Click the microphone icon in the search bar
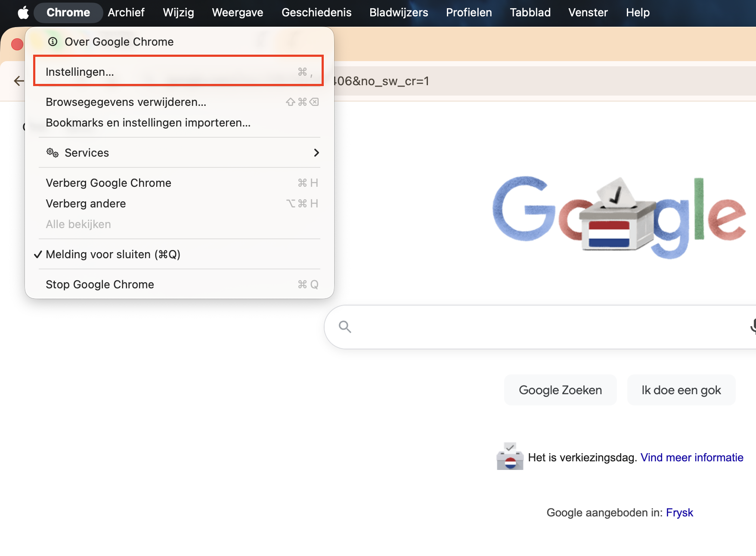Viewport: 756px width, 556px height. click(x=754, y=327)
